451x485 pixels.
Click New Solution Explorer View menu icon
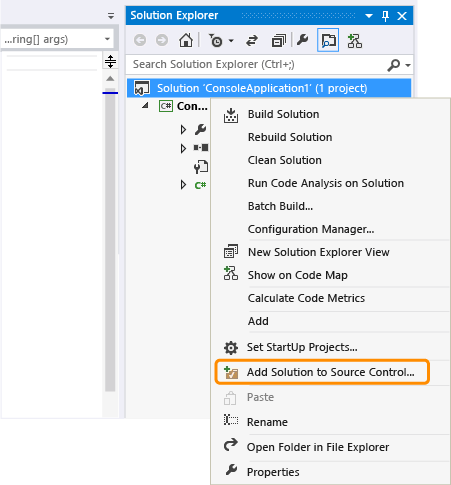click(231, 252)
